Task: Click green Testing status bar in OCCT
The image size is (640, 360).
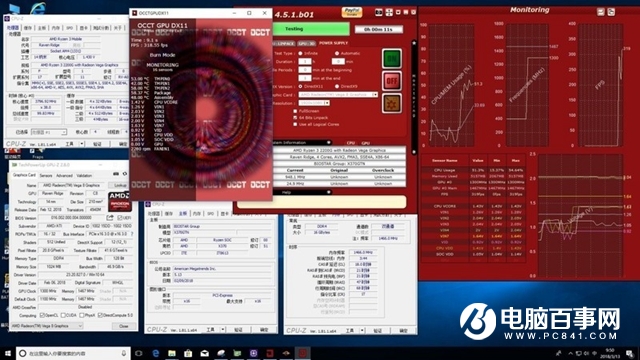Action: tap(311, 29)
